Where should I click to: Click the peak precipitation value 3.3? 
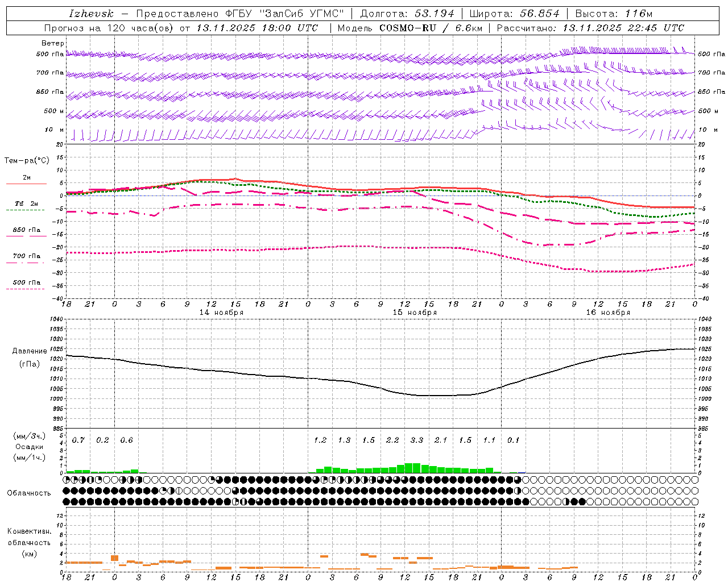[x=417, y=440]
